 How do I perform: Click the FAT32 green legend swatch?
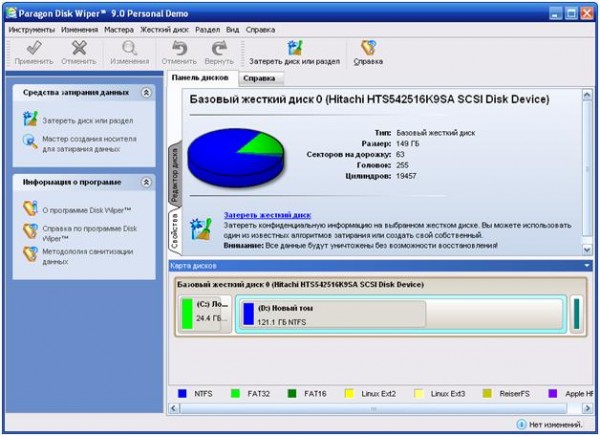235,394
